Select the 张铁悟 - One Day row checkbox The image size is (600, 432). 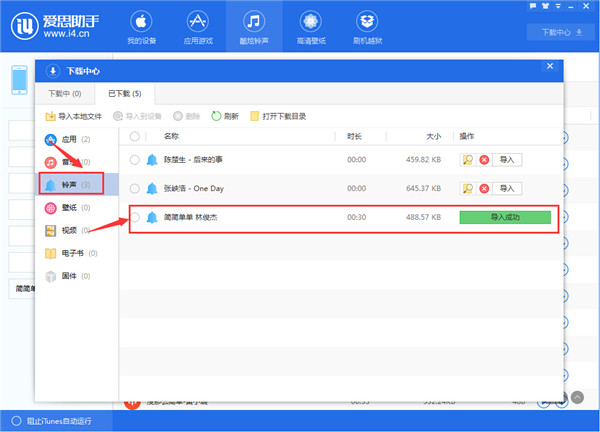135,188
